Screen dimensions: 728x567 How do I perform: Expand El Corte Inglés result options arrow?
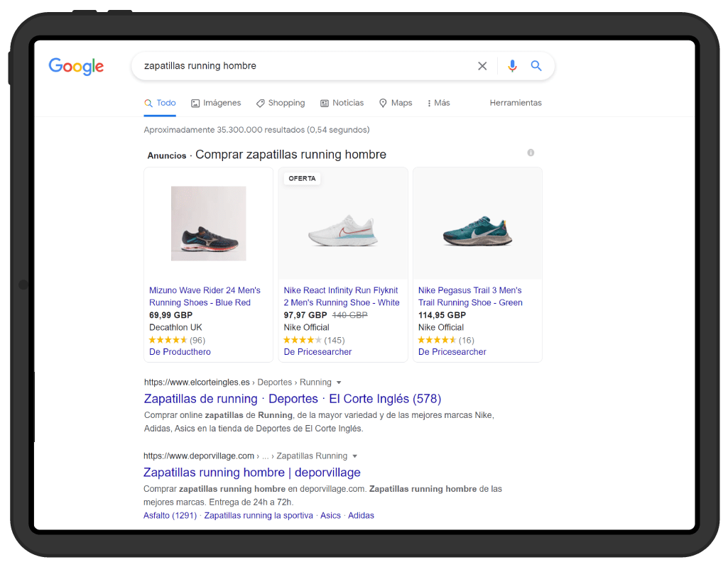pos(339,382)
